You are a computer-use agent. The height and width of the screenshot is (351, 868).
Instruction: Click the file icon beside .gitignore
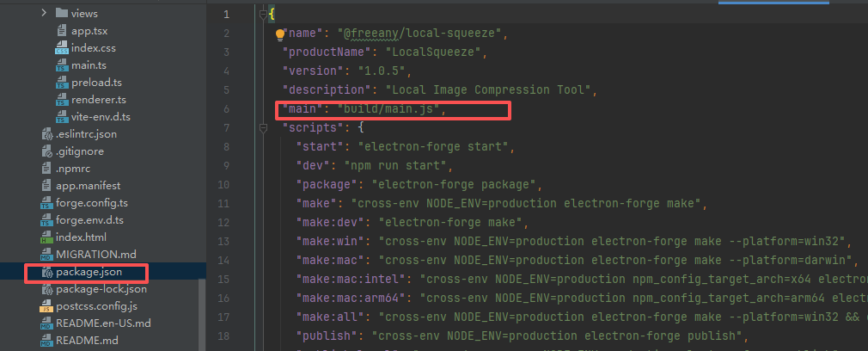pyautogui.click(x=46, y=151)
